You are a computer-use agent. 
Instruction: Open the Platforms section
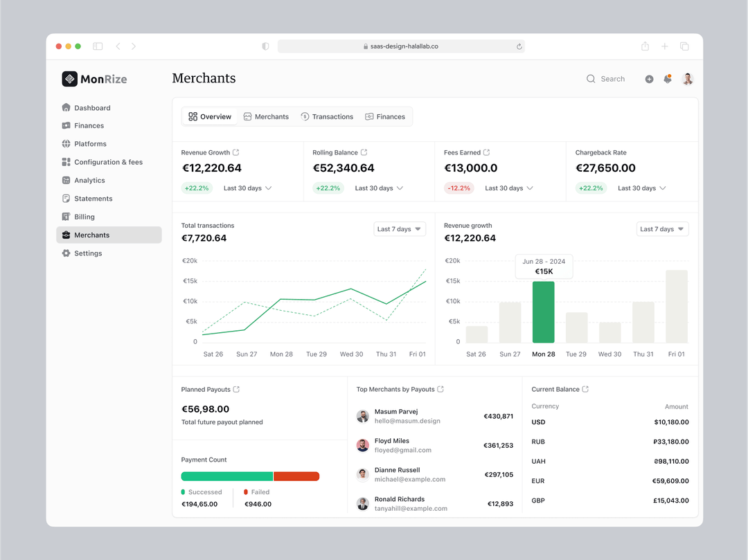pyautogui.click(x=89, y=143)
